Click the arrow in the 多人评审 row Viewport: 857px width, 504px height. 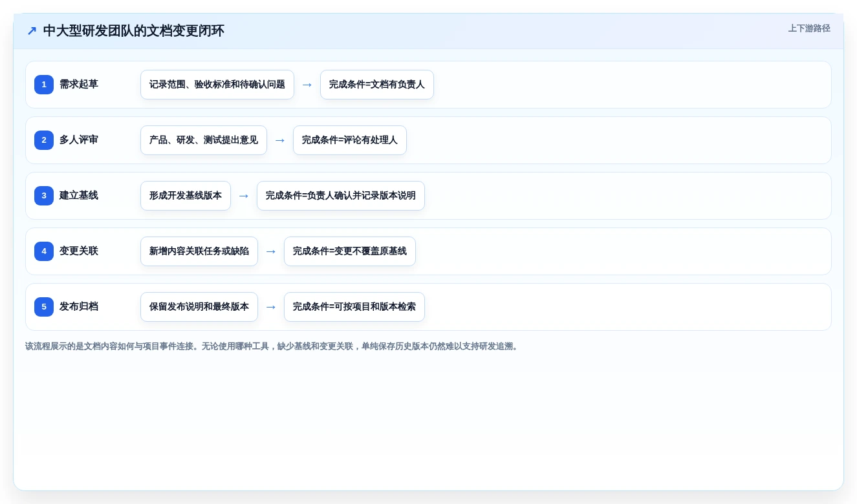point(280,140)
